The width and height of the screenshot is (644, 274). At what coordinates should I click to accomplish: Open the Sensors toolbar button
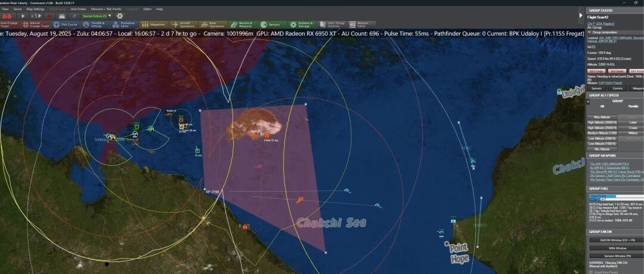[272, 24]
